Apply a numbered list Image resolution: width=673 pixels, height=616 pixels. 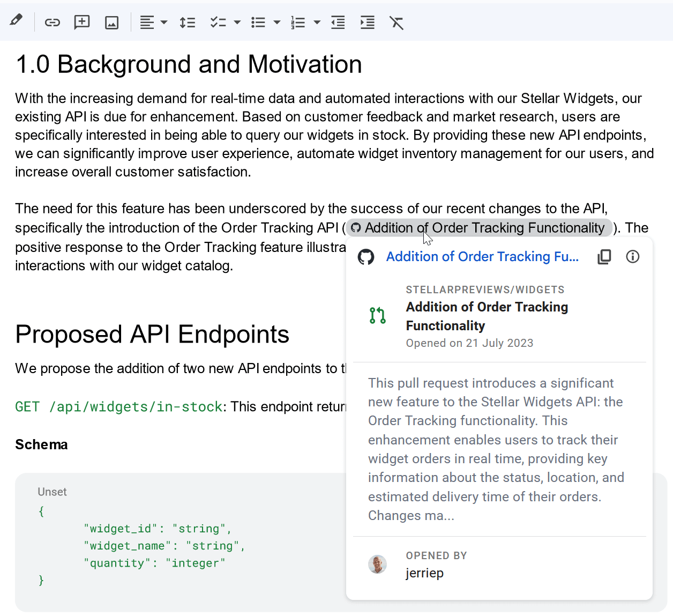297,23
